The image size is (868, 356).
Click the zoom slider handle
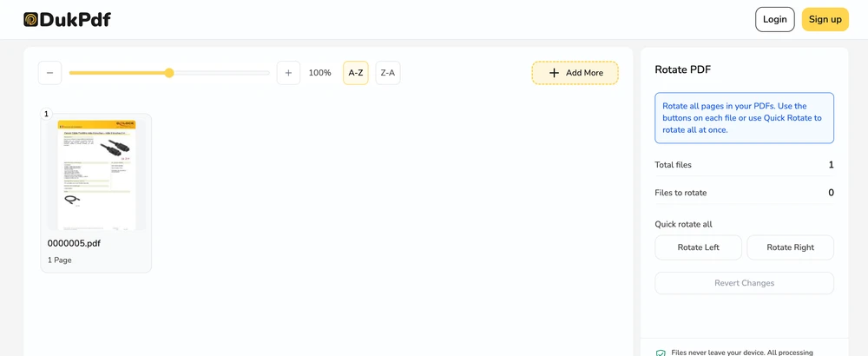tap(169, 73)
